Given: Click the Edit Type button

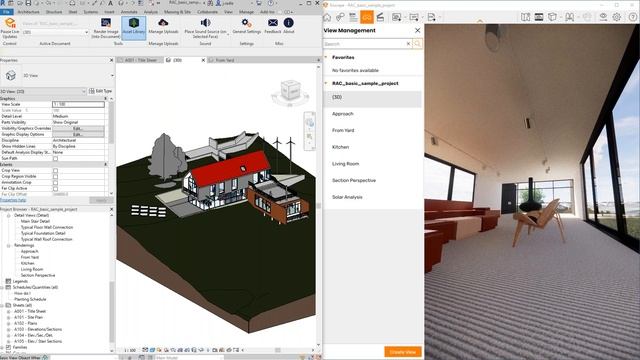Looking at the screenshot, I should (100, 91).
